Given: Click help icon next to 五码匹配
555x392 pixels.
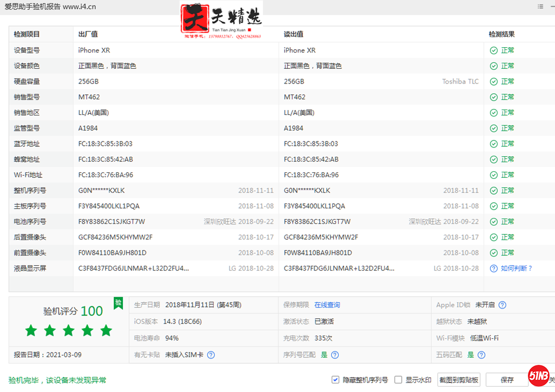Looking at the screenshot, I should click(x=481, y=355).
